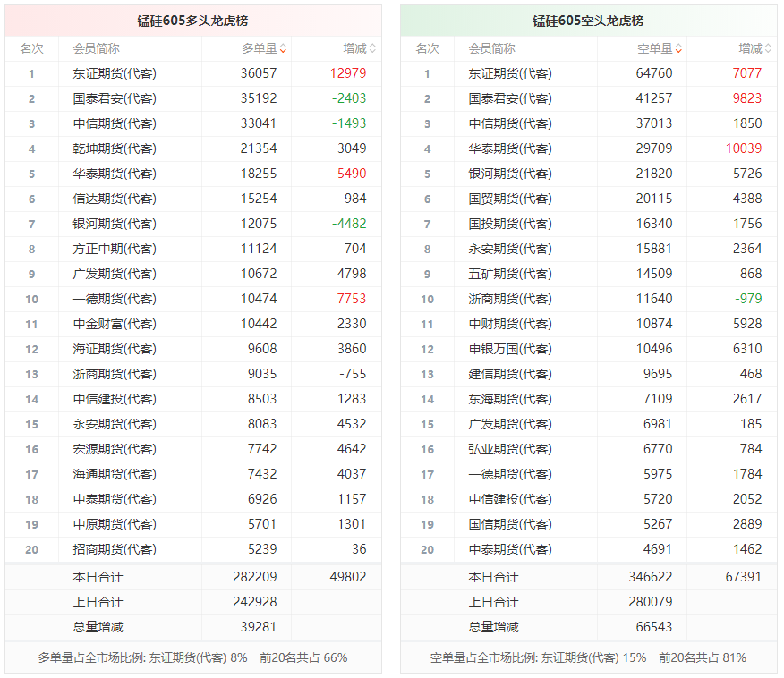Click 东证期货(代客) in short table row 1

(x=510, y=73)
